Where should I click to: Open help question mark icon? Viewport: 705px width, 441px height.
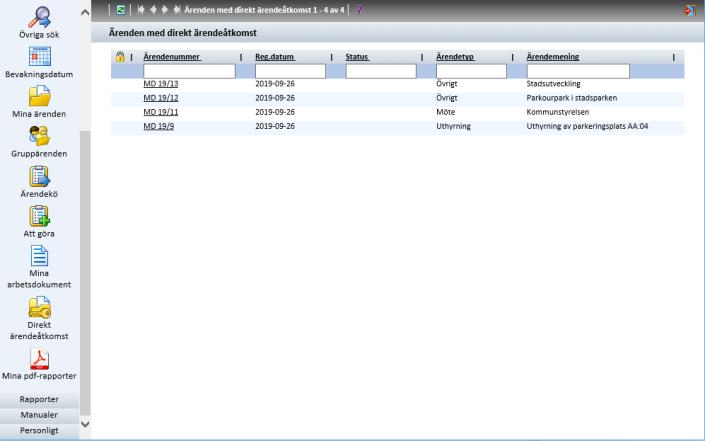[x=358, y=10]
